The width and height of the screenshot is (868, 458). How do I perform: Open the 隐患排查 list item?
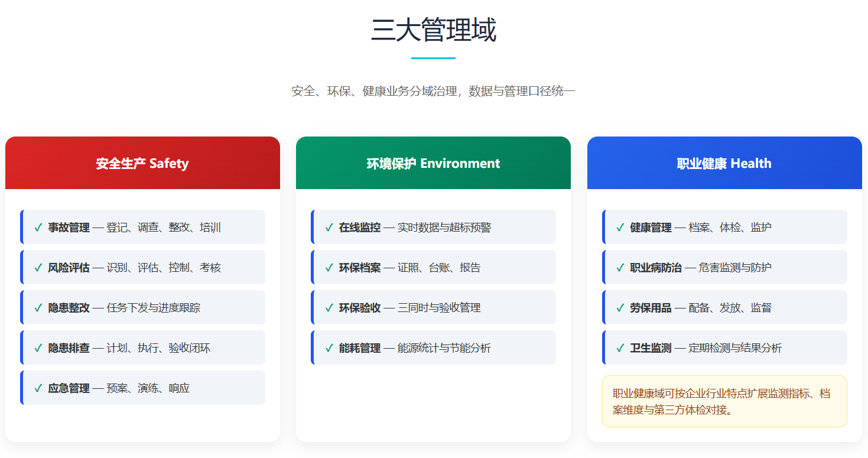click(143, 348)
